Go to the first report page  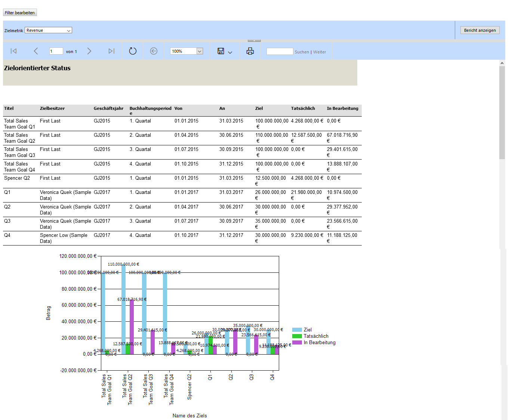tap(14, 51)
